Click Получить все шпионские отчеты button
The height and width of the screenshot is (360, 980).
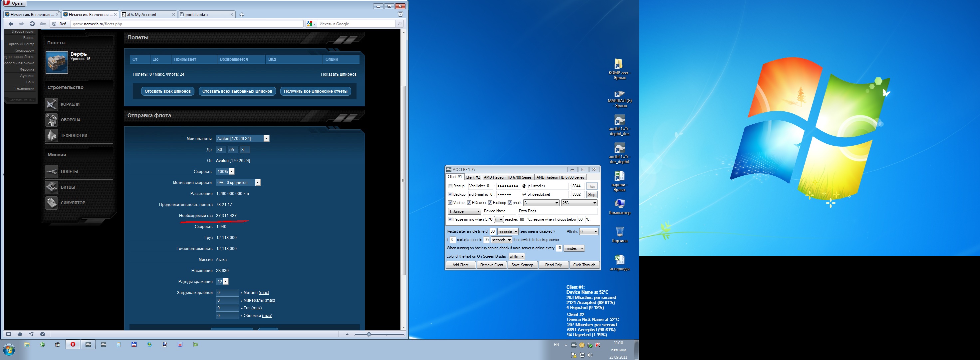(316, 91)
